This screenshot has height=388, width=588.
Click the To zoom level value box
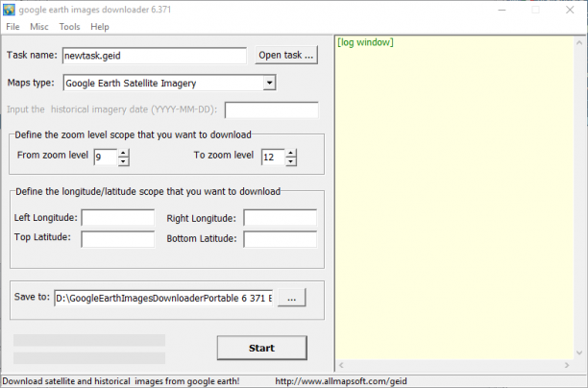273,157
